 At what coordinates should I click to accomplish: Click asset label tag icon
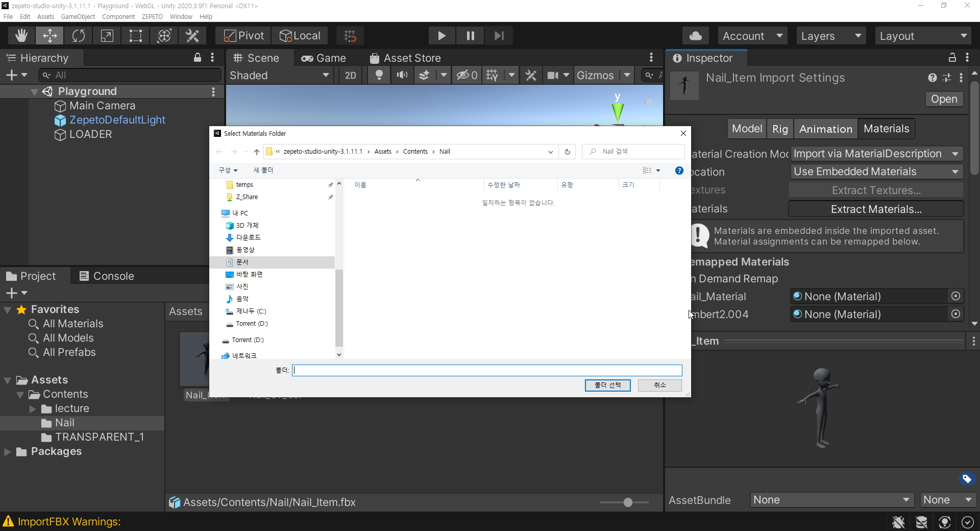tap(966, 479)
